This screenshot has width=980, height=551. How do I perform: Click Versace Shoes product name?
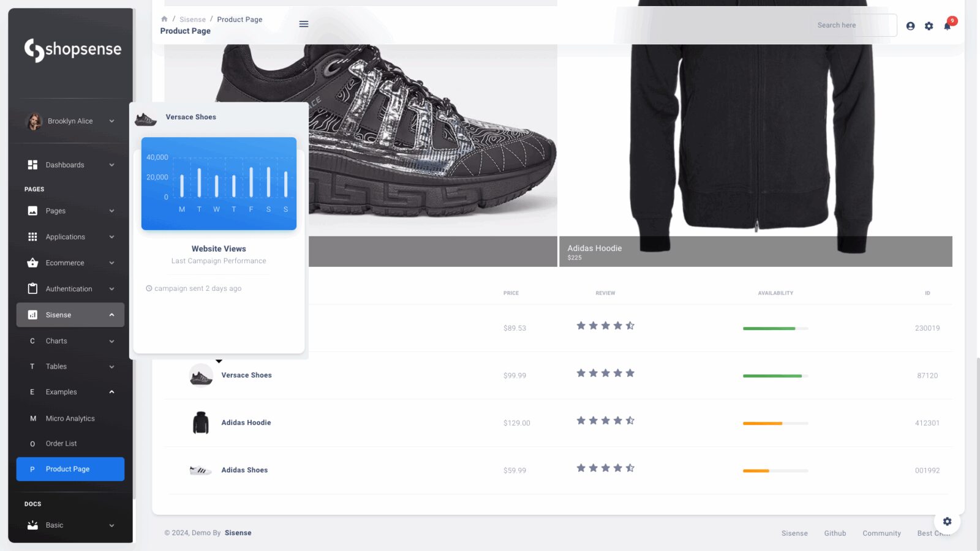click(246, 375)
